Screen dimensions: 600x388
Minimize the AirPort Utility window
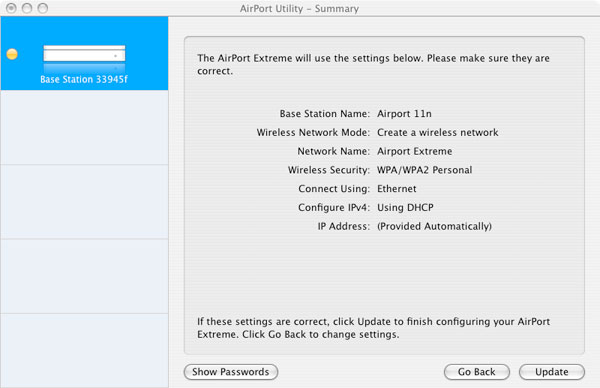[x=27, y=8]
